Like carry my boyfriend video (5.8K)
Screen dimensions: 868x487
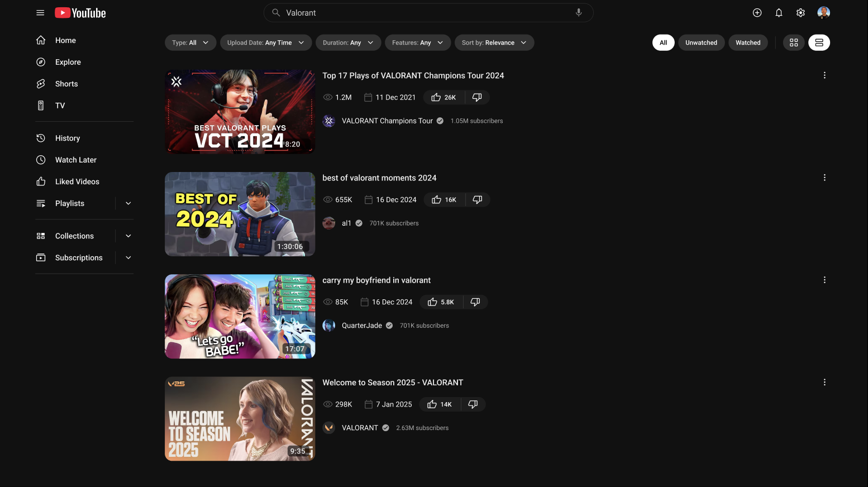pos(441,302)
